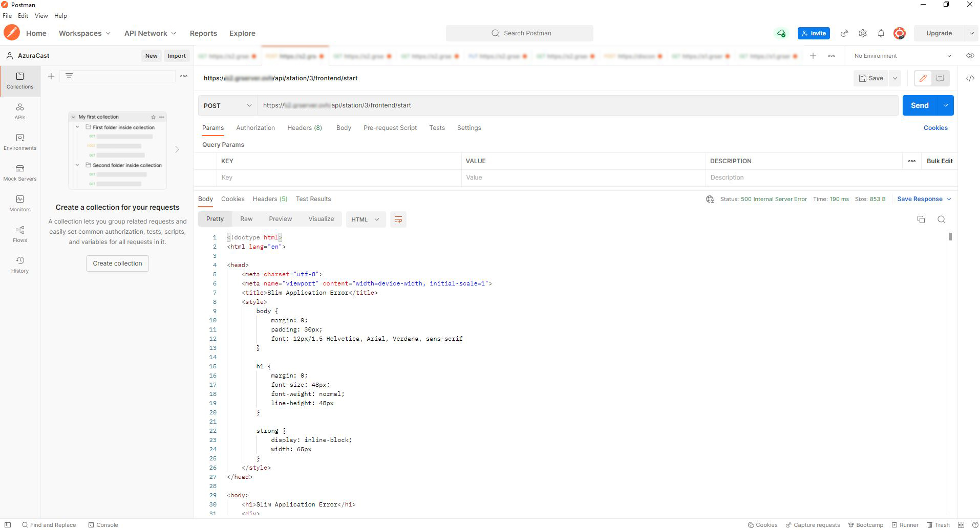
Task: Switch to the Authorization tab
Action: (255, 128)
